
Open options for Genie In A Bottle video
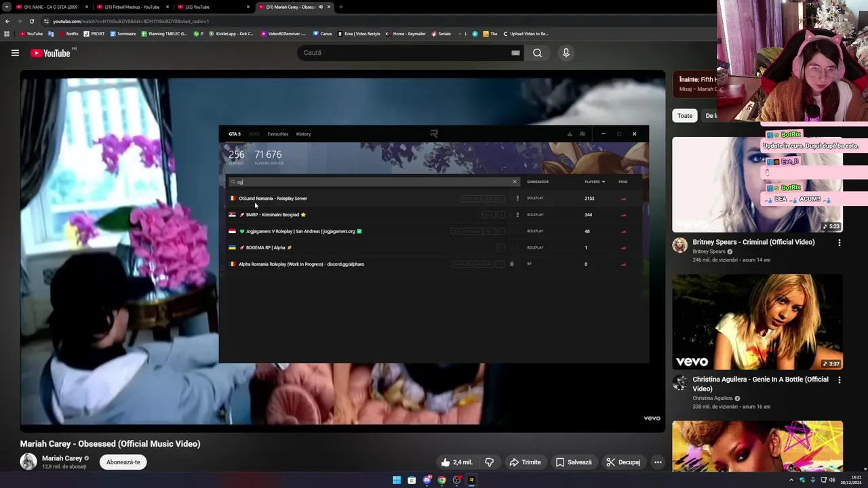pos(840,380)
